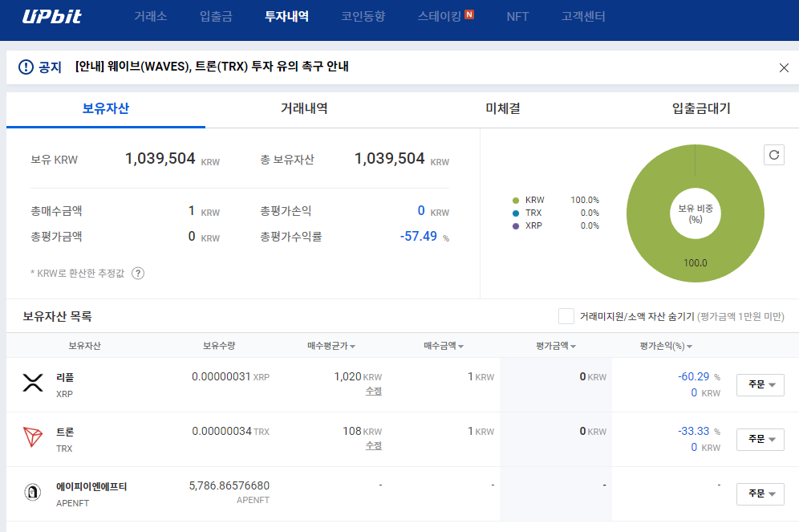Open 거래소 menu

click(x=150, y=16)
